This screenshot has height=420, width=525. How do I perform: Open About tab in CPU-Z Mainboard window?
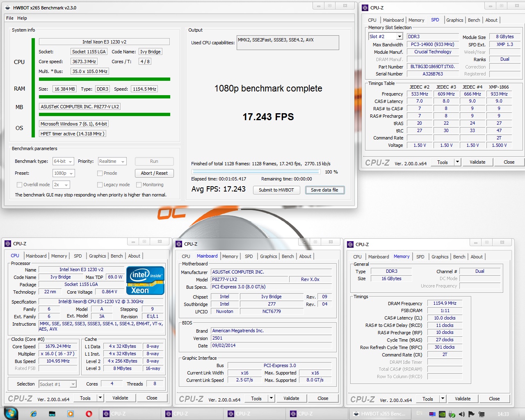click(305, 256)
